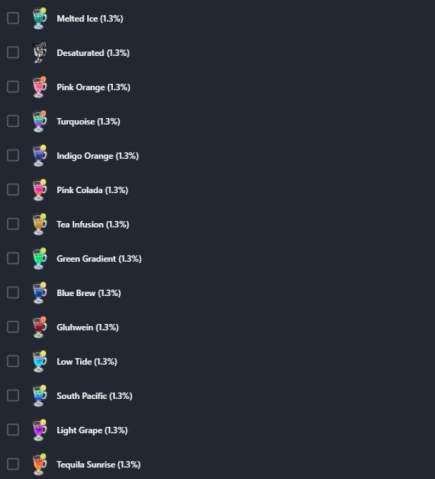The height and width of the screenshot is (479, 435).
Task: Click the Pink Colada (1.3%) label
Action: click(92, 190)
